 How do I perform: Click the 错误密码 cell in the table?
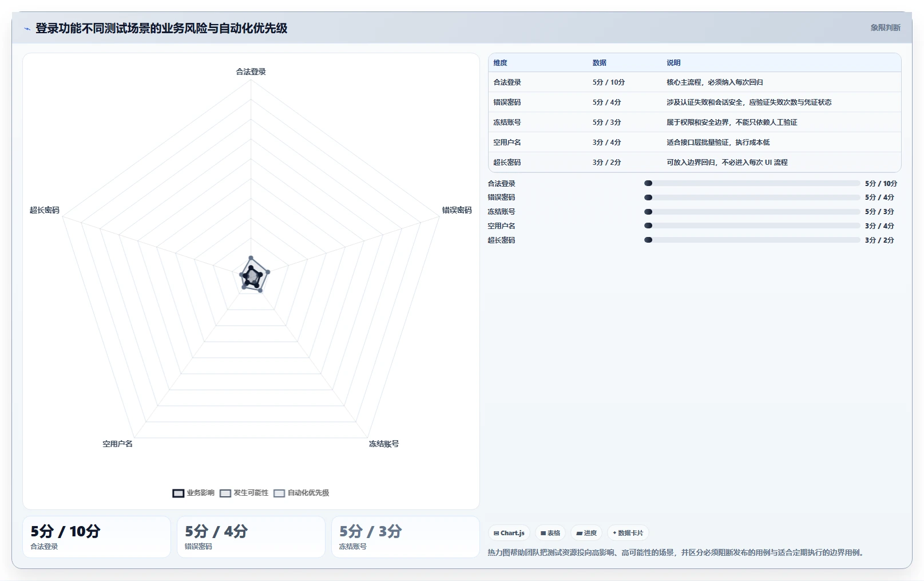[x=507, y=102]
